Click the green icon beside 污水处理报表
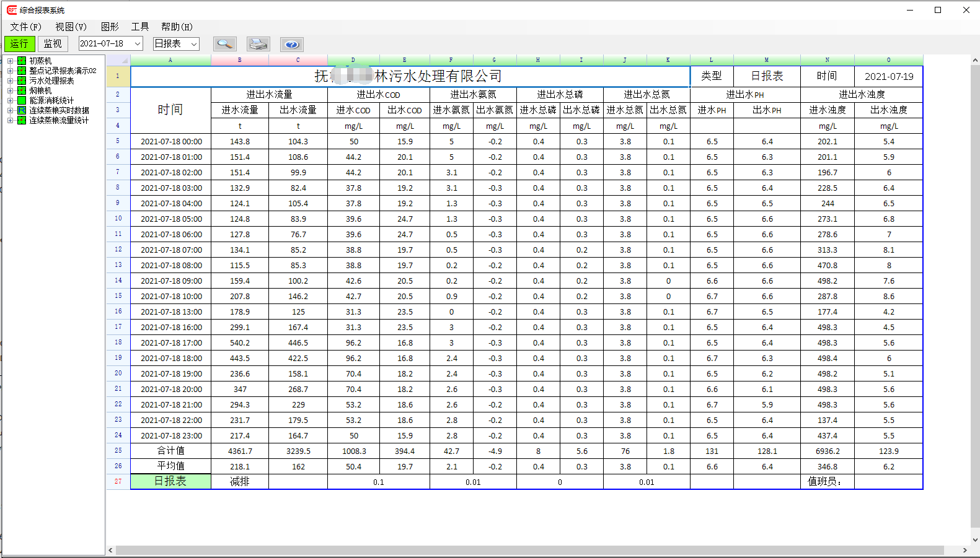This screenshot has width=980, height=558. [x=22, y=81]
